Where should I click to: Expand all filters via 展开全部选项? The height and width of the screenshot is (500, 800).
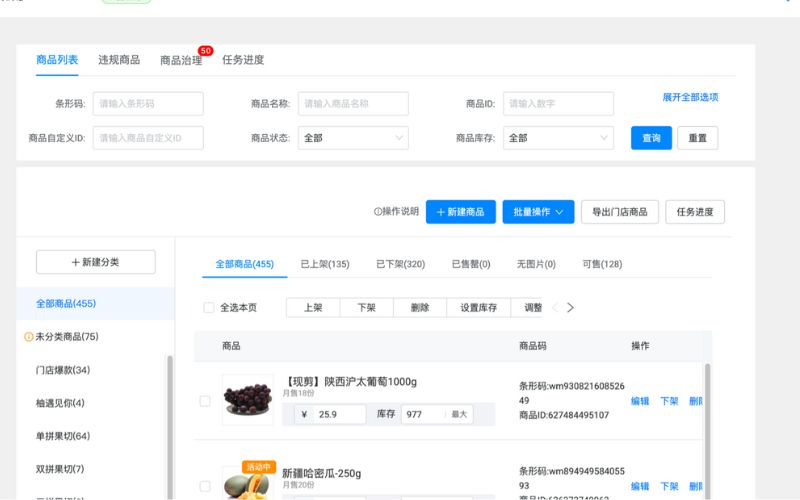click(690, 97)
